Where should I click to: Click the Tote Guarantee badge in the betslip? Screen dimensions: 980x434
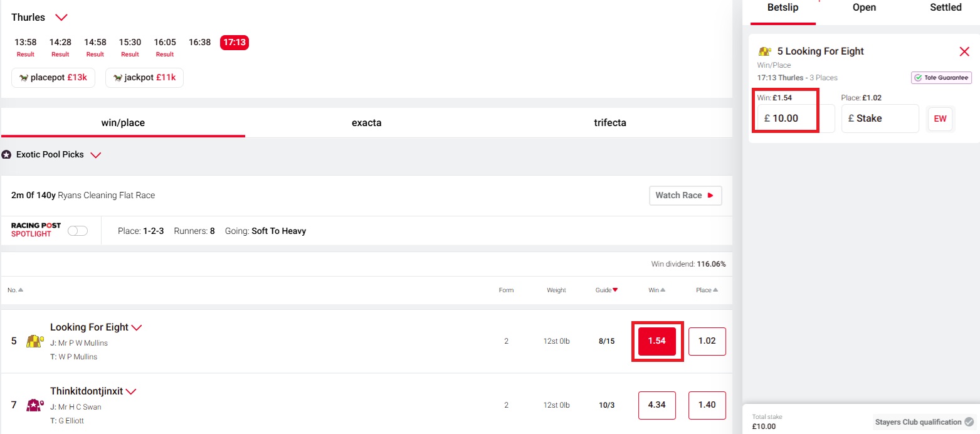pos(941,77)
